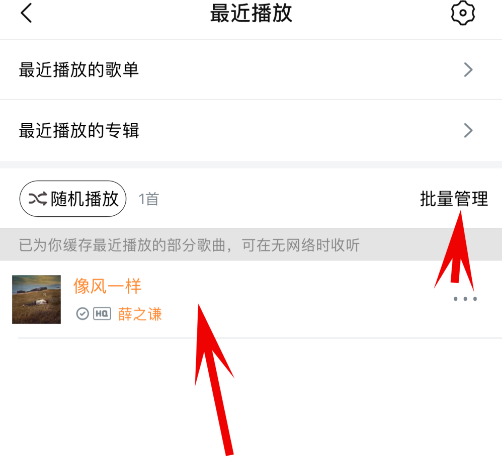Open 最近播放的歌单 entry
Screen dimensions: 502x474
(x=251, y=70)
